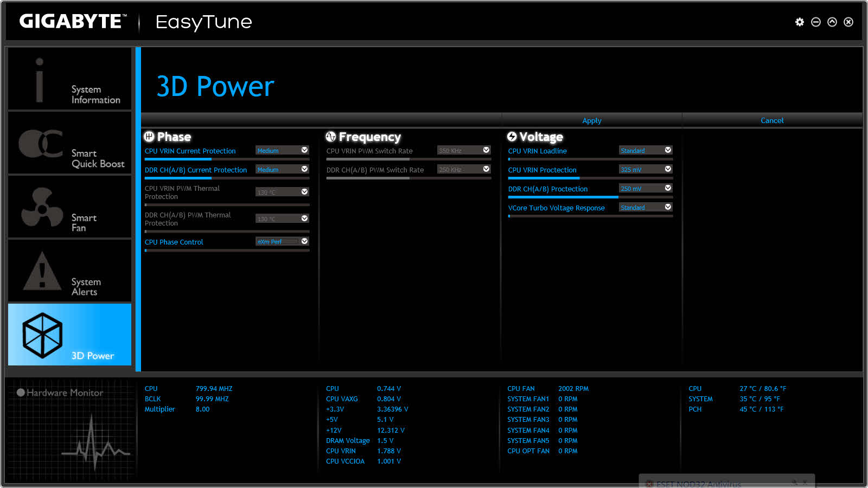Open CPU VRIN Current Protection dropdown

282,150
